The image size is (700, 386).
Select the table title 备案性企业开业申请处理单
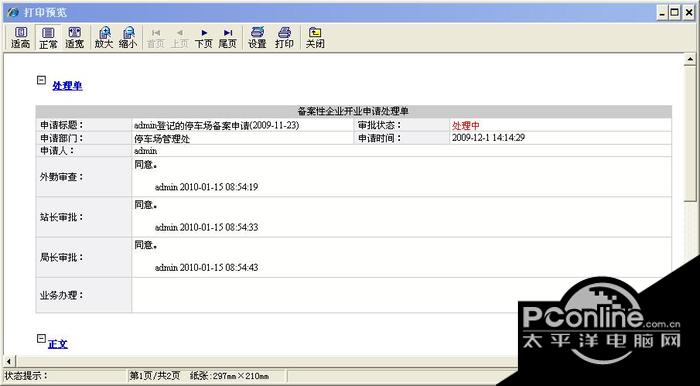tap(353, 112)
